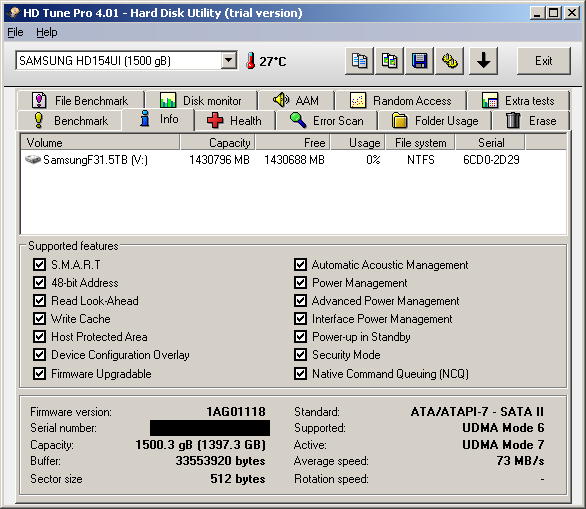Click the HD Tune title bar app icon
Image resolution: width=586 pixels, height=509 pixels.
point(13,13)
